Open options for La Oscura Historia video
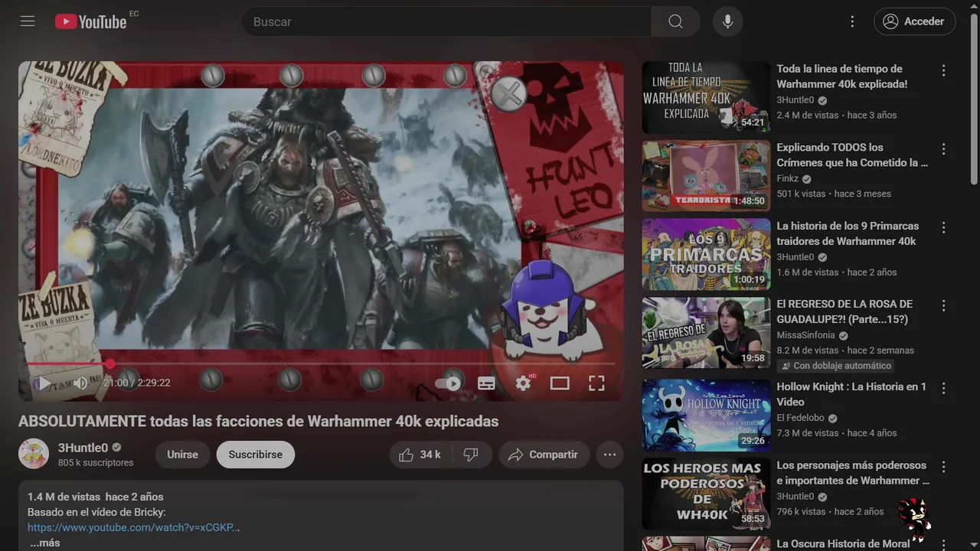The image size is (980, 551). coord(943,544)
